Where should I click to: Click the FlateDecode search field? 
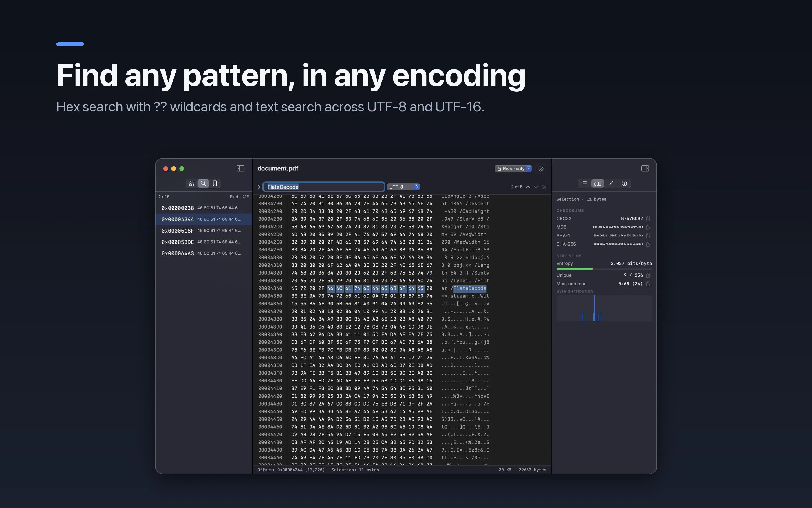point(324,187)
